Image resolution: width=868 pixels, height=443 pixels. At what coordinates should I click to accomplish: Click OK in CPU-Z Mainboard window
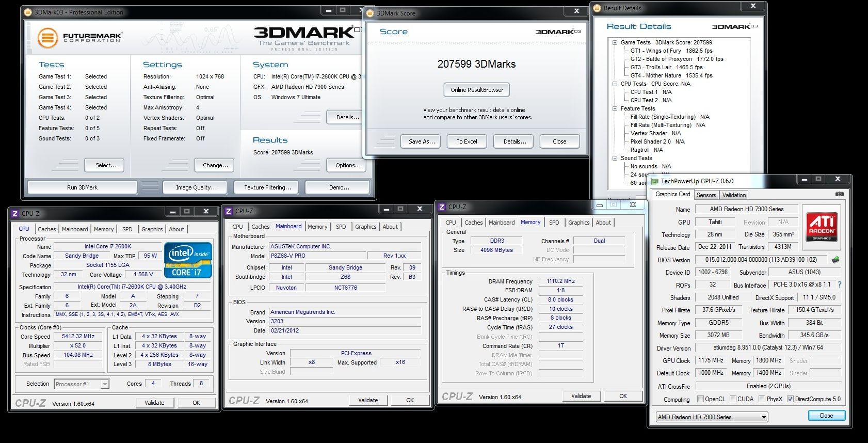click(x=410, y=400)
